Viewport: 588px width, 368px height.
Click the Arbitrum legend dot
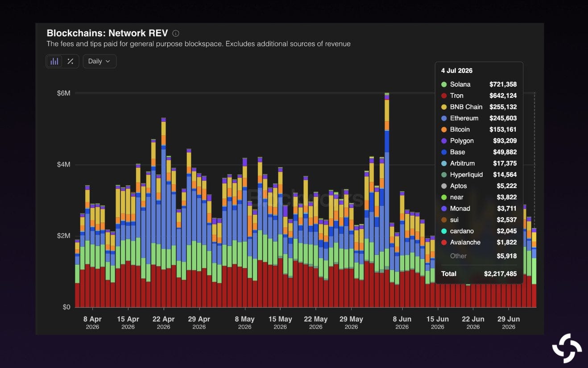[x=444, y=163]
